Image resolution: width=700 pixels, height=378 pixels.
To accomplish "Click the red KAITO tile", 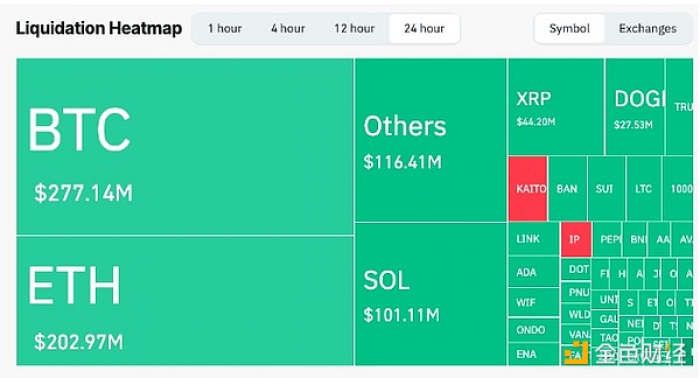I will coord(528,188).
